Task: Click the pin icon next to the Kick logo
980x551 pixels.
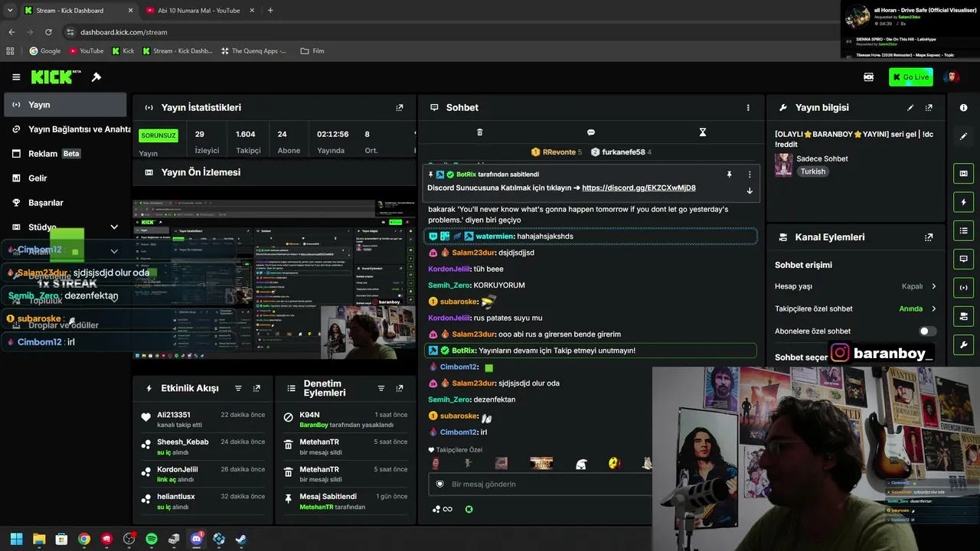Action: 96,77
